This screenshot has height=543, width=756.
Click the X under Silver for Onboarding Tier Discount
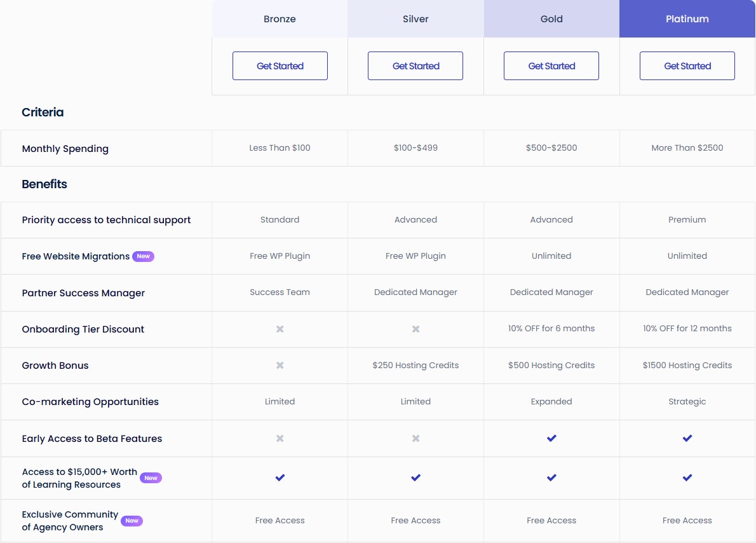pos(415,329)
